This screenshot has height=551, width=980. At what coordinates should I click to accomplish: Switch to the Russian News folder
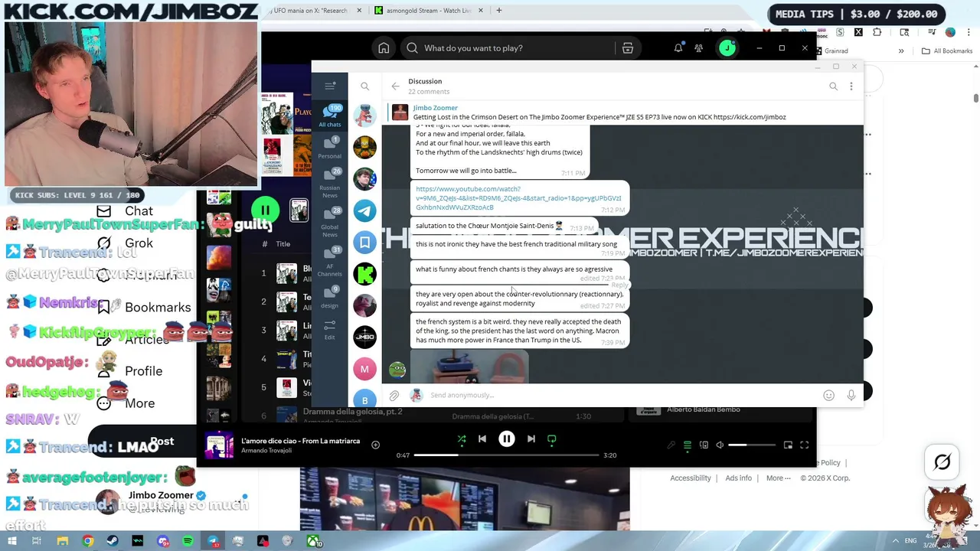(x=330, y=183)
